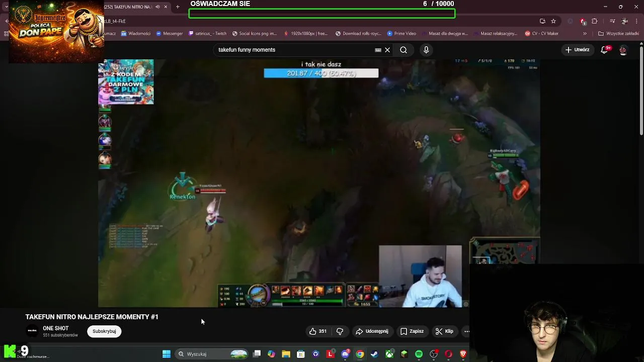Open more video actions menu

pyautogui.click(x=466, y=331)
